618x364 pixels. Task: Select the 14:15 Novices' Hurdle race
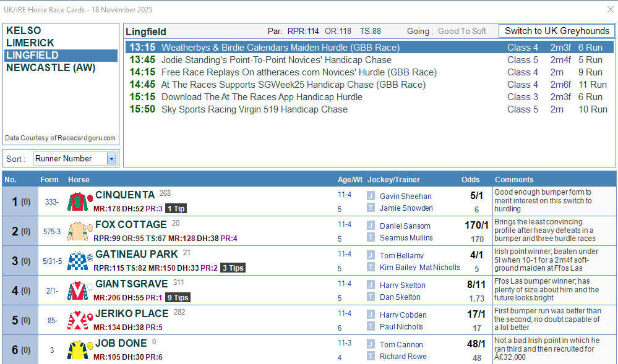[369, 72]
